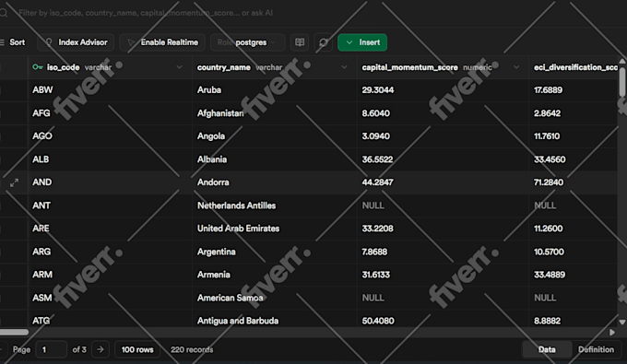Open iso_code column dropdown arrow
The image size is (627, 364).
[179, 67]
